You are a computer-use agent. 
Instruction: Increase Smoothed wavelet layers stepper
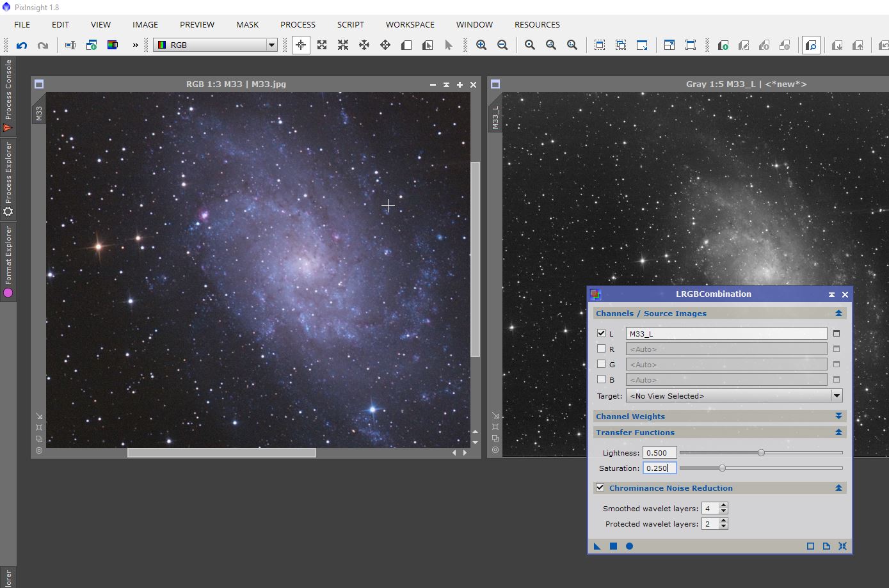pos(723,505)
